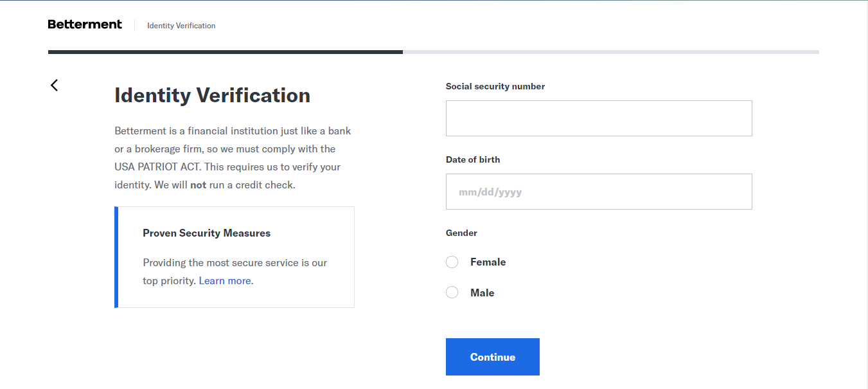Click the Social security number label

(x=495, y=86)
